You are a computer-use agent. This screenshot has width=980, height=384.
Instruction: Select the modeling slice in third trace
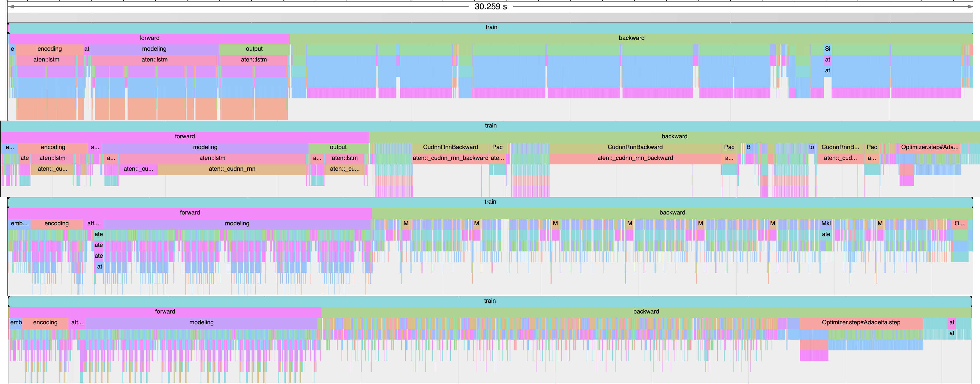(237, 223)
